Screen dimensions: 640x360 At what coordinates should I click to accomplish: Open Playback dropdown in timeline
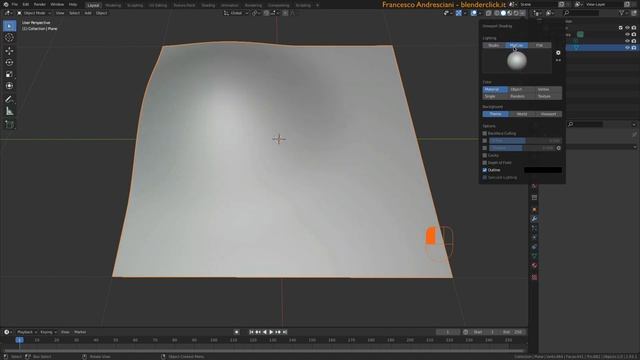(x=27, y=332)
